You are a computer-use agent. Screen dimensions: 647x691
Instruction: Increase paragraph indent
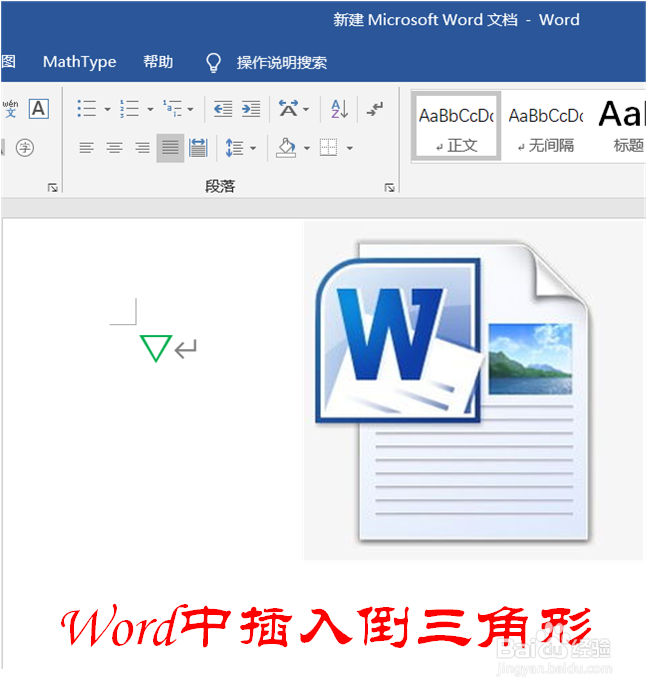(251, 108)
